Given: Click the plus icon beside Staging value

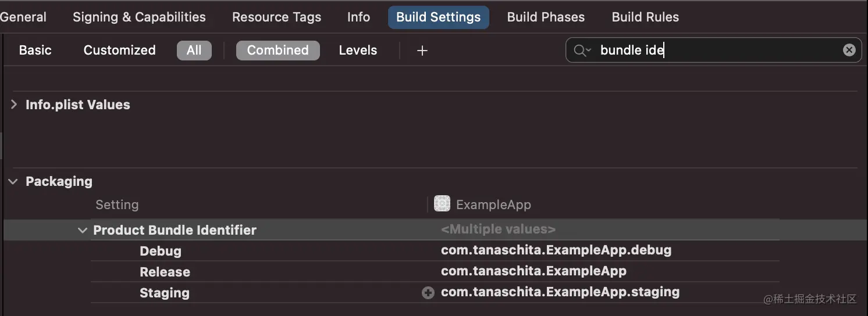Looking at the screenshot, I should coord(428,293).
